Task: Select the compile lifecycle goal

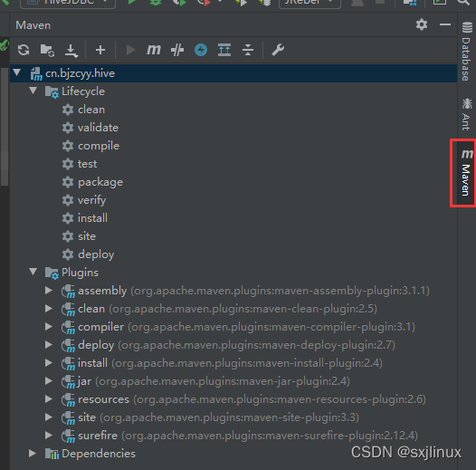Action: [99, 146]
